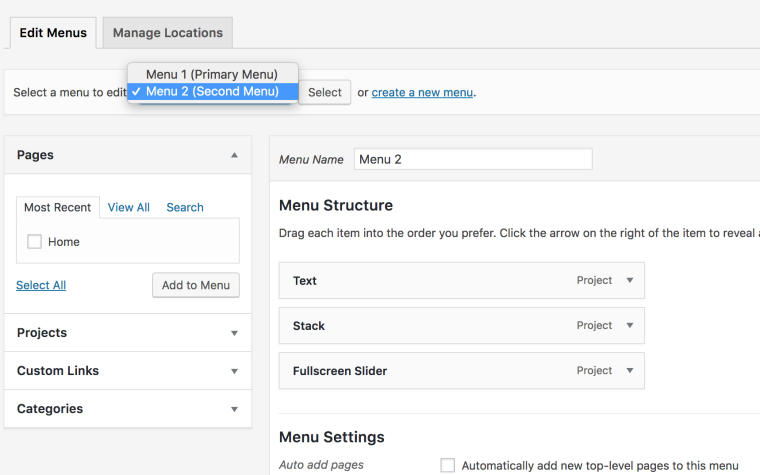Collapse the Pages panel arrow
Image resolution: width=760 pixels, height=475 pixels.
click(234, 155)
